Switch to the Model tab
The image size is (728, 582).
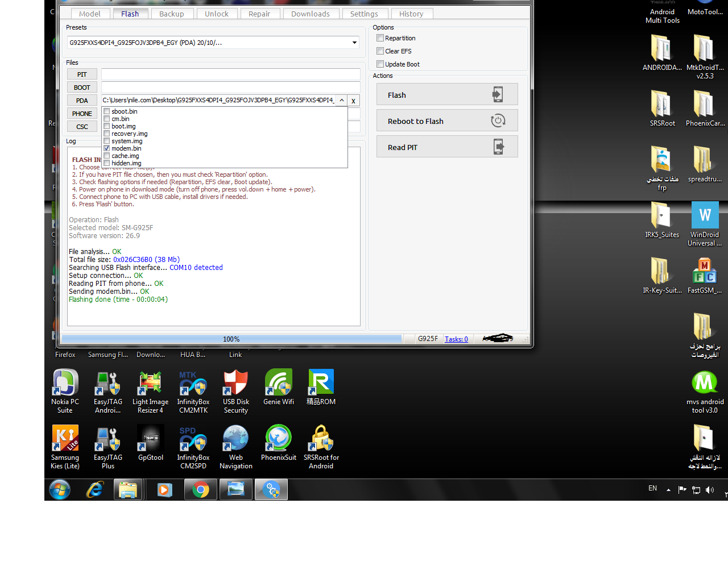[89, 14]
